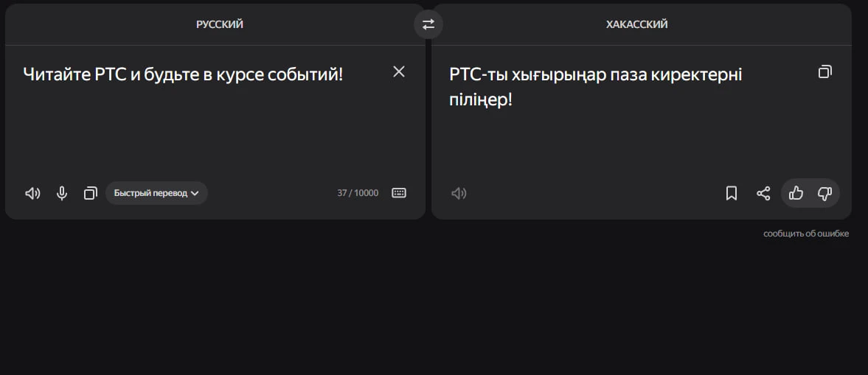Bookmark this translation

(x=732, y=194)
